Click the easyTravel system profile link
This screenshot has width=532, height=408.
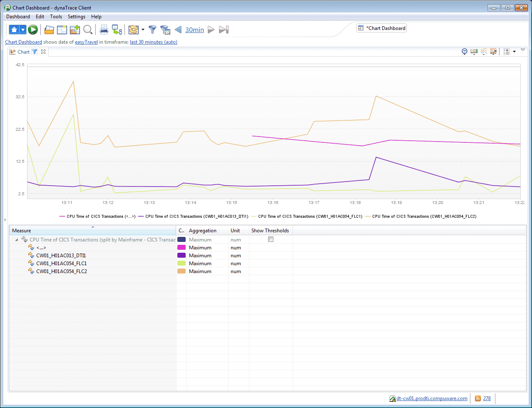(x=86, y=42)
